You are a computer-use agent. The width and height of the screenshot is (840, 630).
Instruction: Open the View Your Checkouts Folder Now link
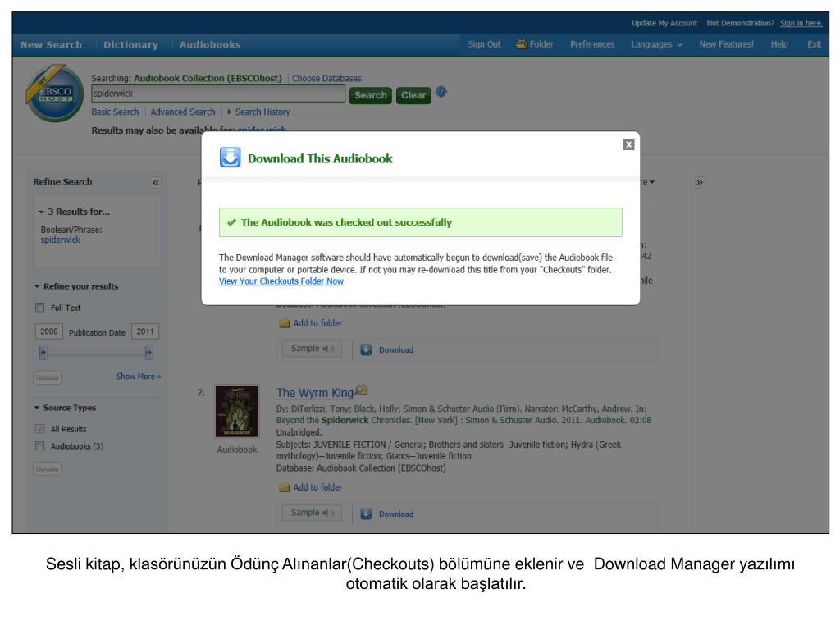coord(281,281)
